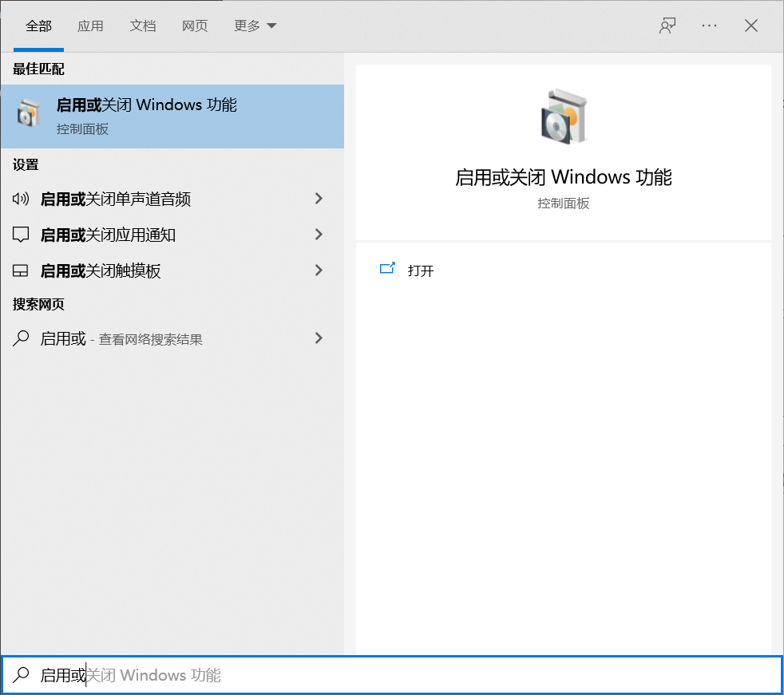The image size is (784, 695).
Task: Click the touchpad settings icon
Action: pos(21,270)
